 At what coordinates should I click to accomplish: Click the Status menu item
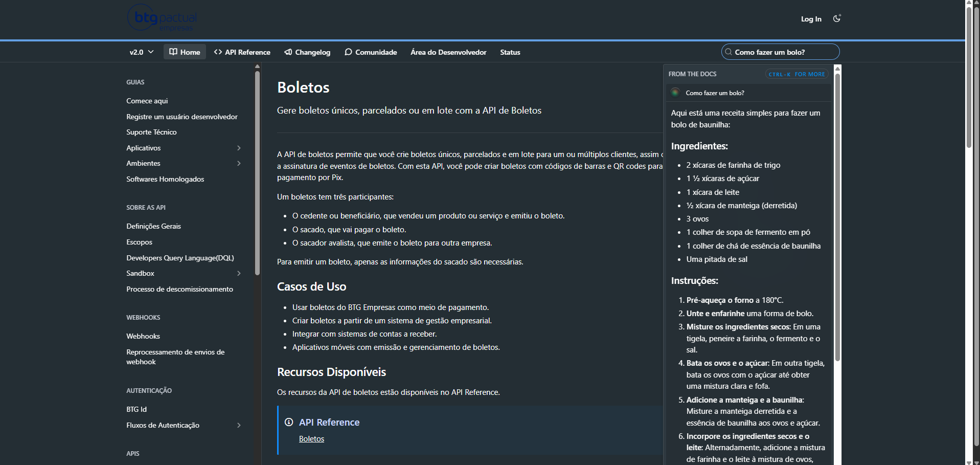(x=510, y=52)
